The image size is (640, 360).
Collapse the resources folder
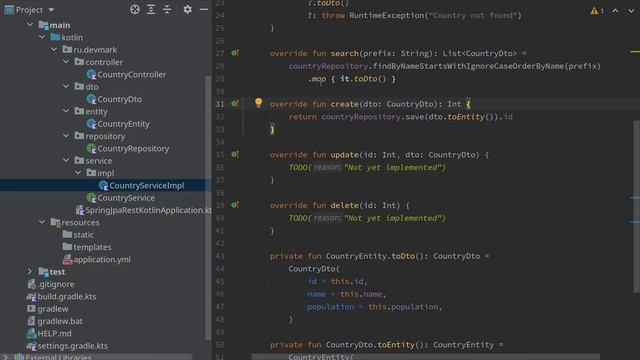[42, 222]
